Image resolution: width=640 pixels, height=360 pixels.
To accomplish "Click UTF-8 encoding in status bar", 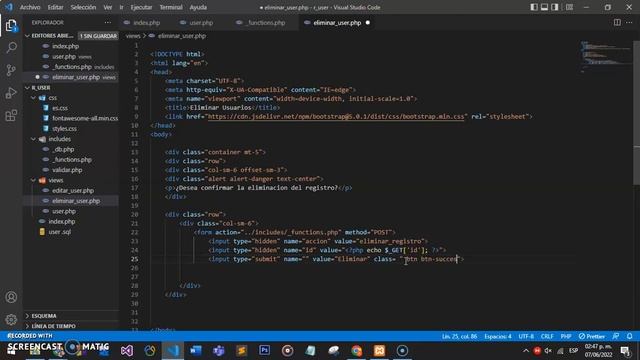I will pos(526,336).
